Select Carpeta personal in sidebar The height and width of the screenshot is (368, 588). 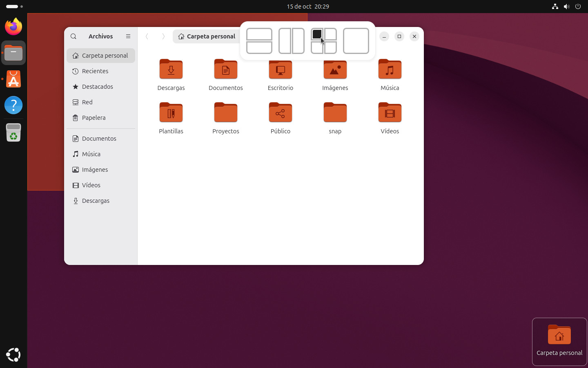[x=101, y=56]
